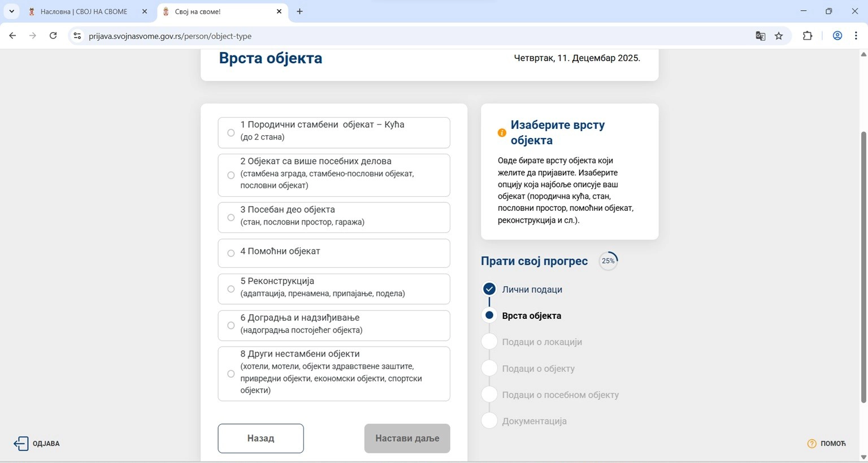Click the Врста објекта page heading
This screenshot has width=868, height=463.
[x=271, y=58]
